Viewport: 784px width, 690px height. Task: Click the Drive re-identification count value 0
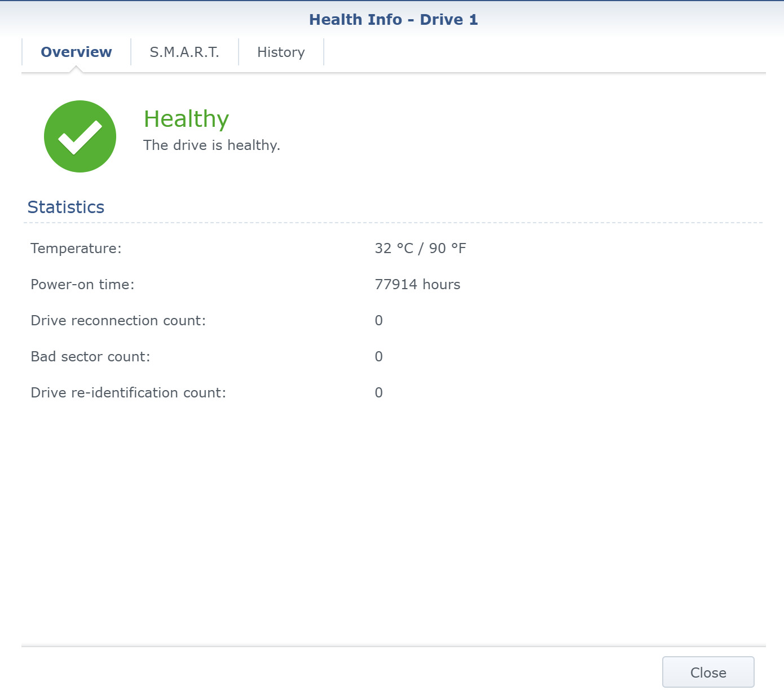379,392
